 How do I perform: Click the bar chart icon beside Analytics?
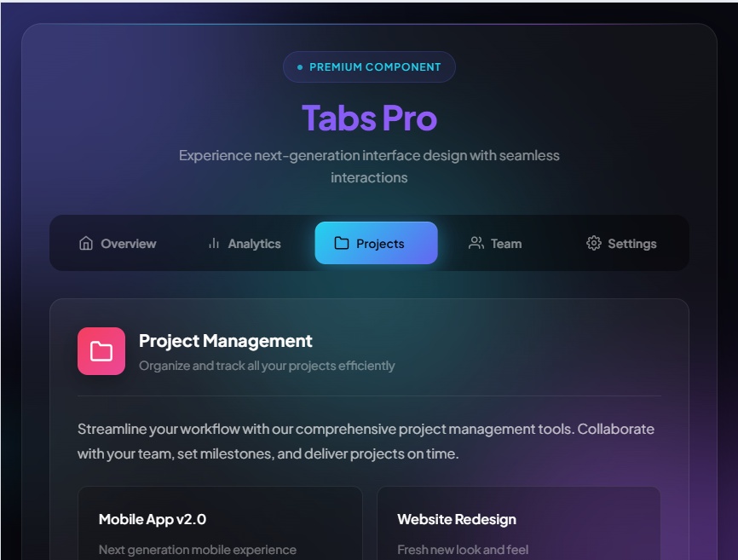pos(214,243)
